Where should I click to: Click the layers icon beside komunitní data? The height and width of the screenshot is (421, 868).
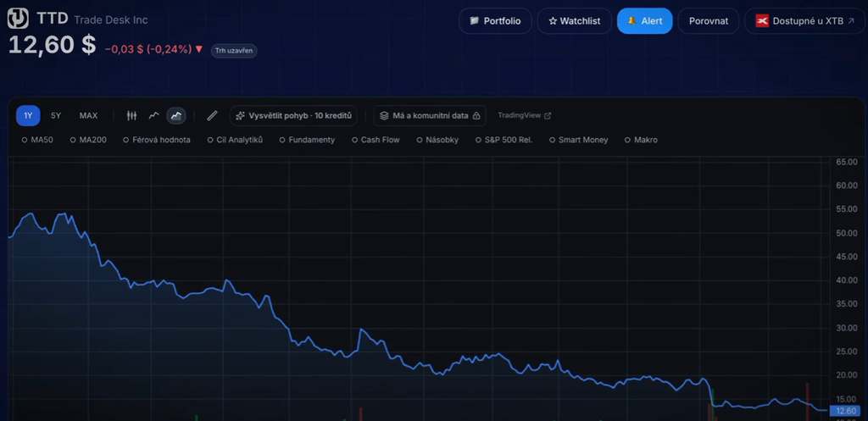tap(384, 115)
